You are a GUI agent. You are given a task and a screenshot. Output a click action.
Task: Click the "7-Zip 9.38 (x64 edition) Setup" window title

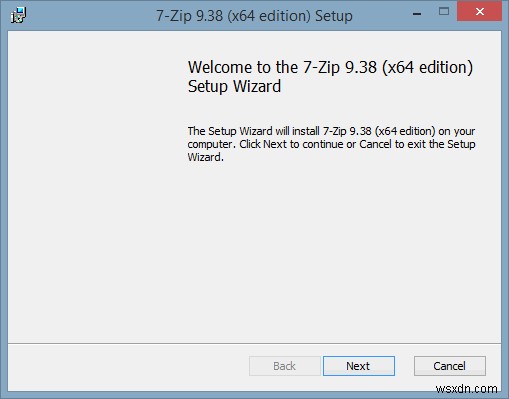(254, 16)
